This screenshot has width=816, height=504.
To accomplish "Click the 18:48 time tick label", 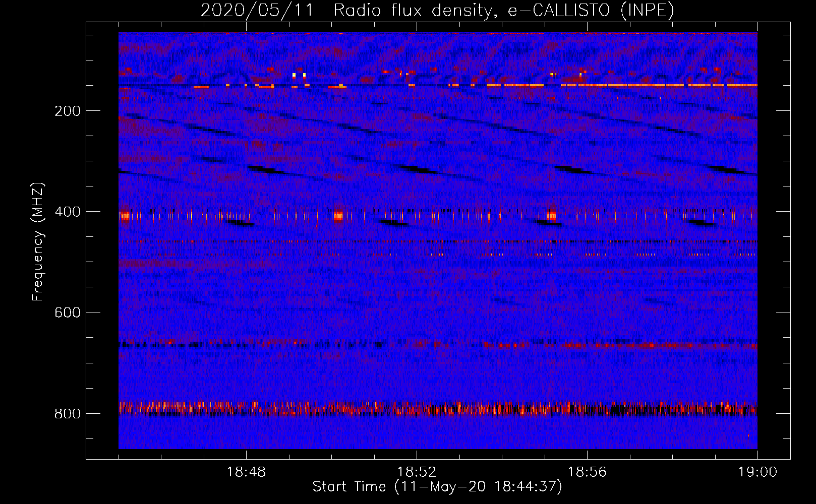I will (x=246, y=472).
